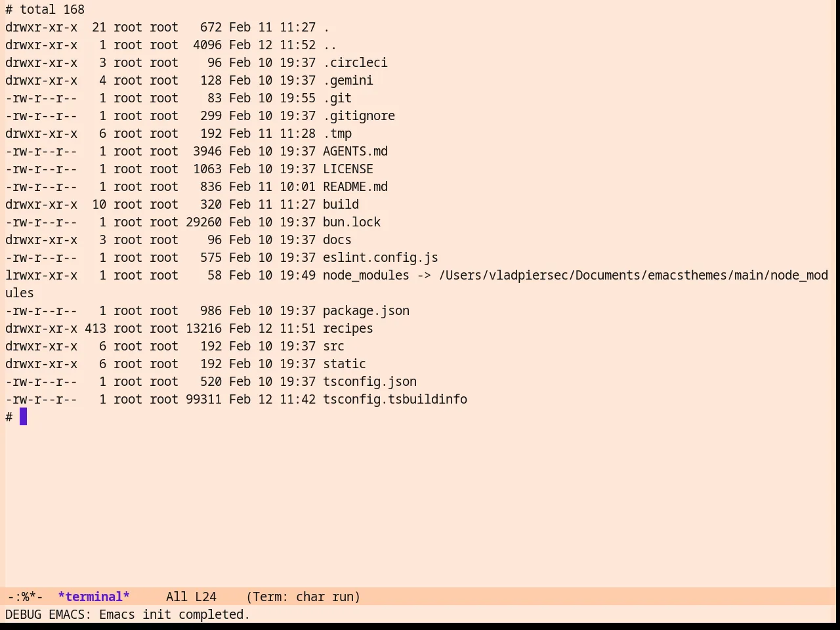Image resolution: width=840 pixels, height=630 pixels.
Task: Select the tsconfig.tsbuildinfo file name
Action: [395, 400]
